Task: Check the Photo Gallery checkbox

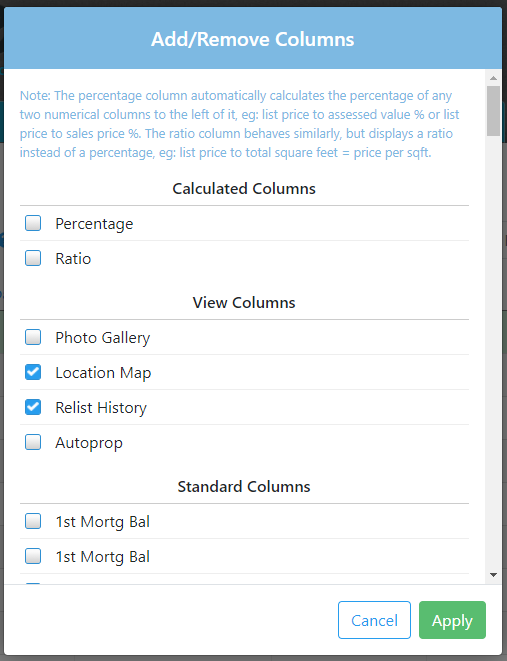Action: 33,337
